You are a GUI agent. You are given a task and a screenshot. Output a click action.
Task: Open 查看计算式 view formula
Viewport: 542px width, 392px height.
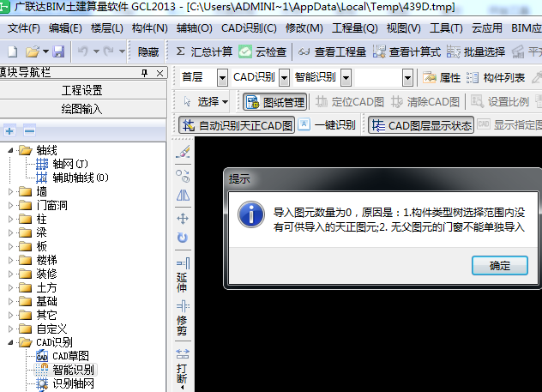(406, 51)
